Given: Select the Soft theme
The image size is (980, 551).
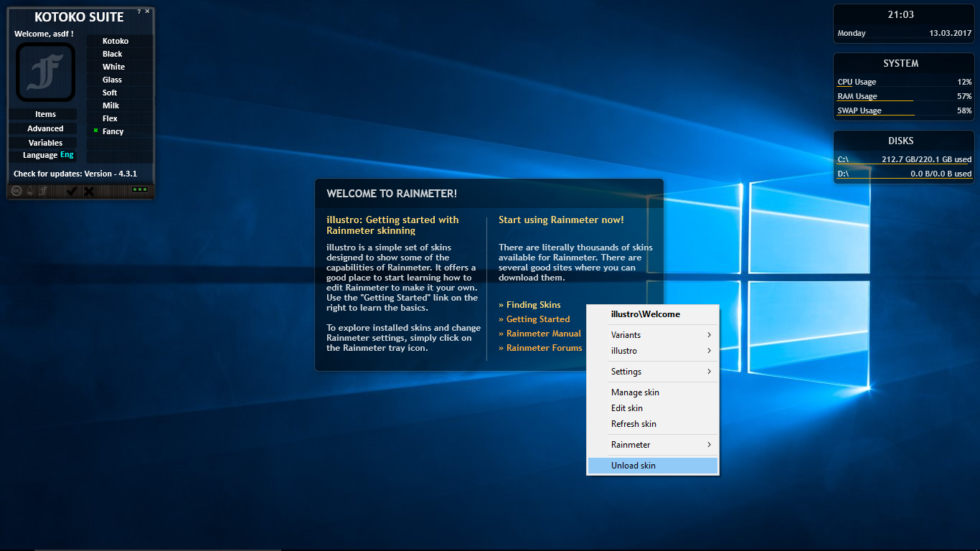Looking at the screenshot, I should [121, 93].
